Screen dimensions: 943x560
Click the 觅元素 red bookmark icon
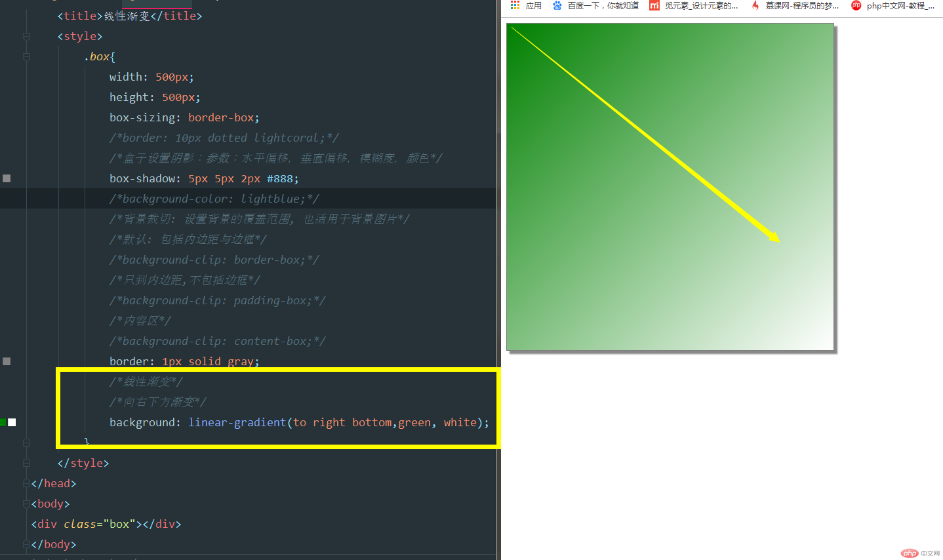654,5
